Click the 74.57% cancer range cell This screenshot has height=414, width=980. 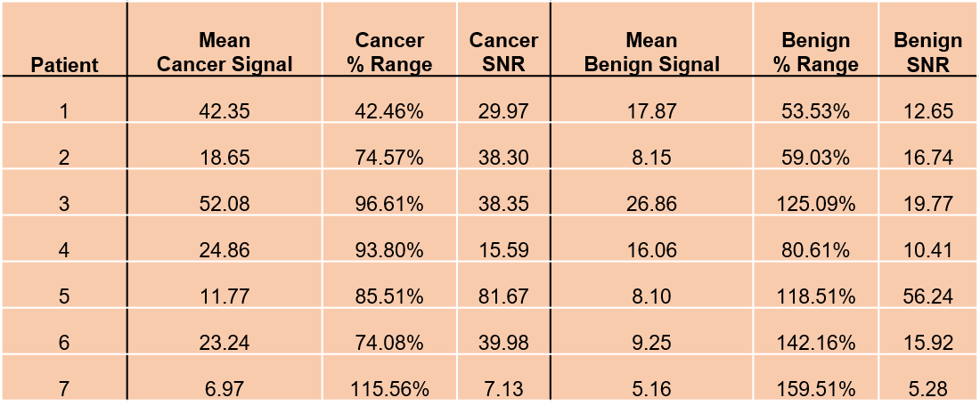(x=389, y=158)
